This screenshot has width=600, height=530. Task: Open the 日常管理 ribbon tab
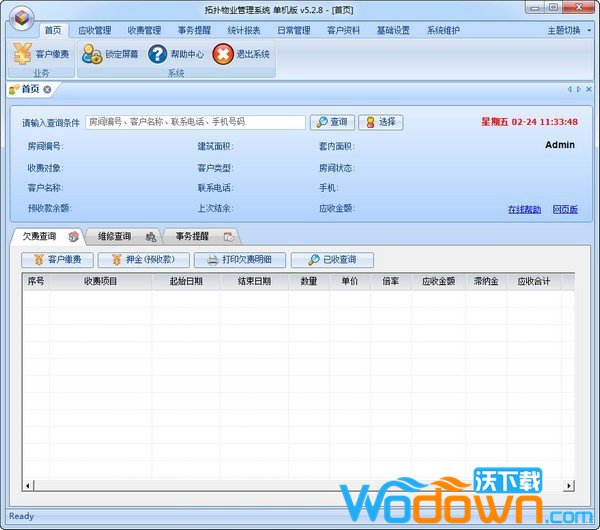point(293,30)
